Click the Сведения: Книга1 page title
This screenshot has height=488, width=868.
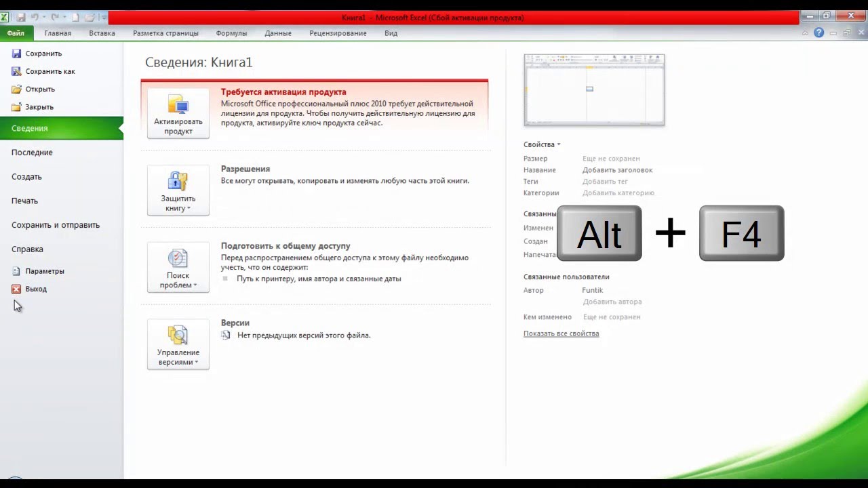pyautogui.click(x=199, y=62)
